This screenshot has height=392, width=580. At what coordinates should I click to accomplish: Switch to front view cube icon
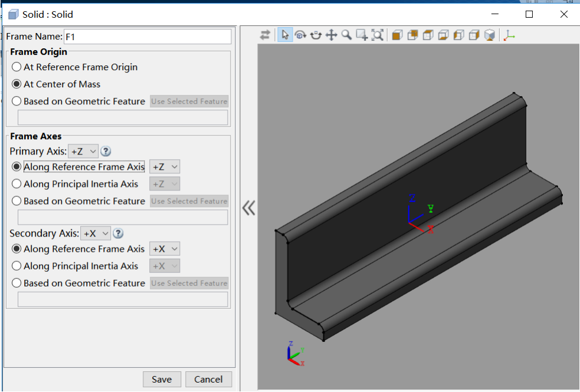[397, 35]
